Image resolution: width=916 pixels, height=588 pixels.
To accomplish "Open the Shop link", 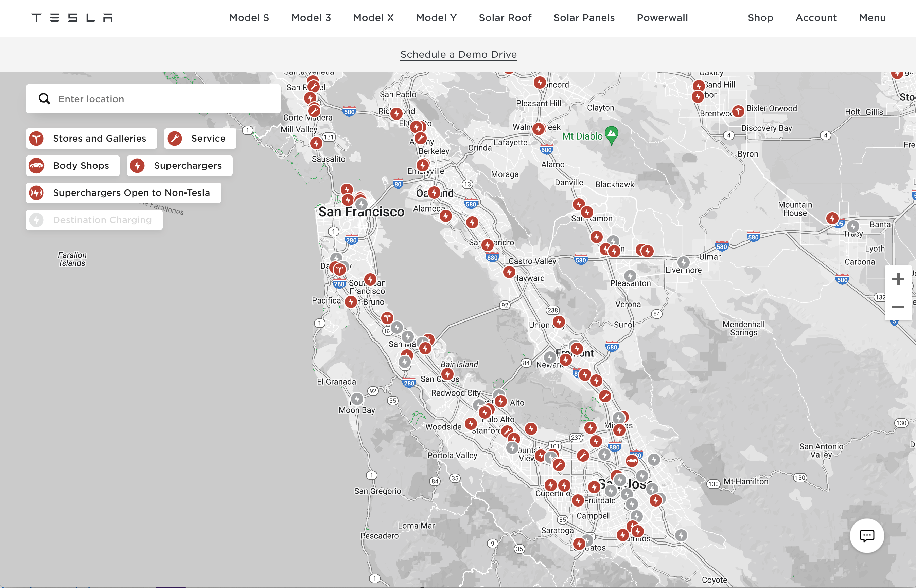I will tap(760, 18).
